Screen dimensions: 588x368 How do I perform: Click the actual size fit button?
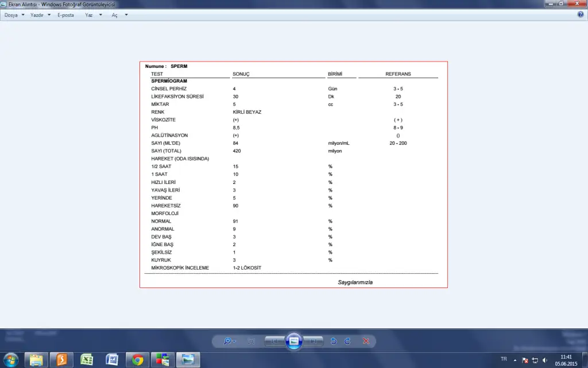pyautogui.click(x=251, y=341)
